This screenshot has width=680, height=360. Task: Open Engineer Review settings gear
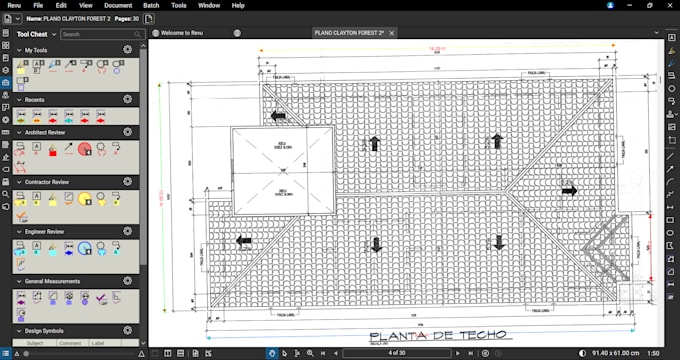128,231
